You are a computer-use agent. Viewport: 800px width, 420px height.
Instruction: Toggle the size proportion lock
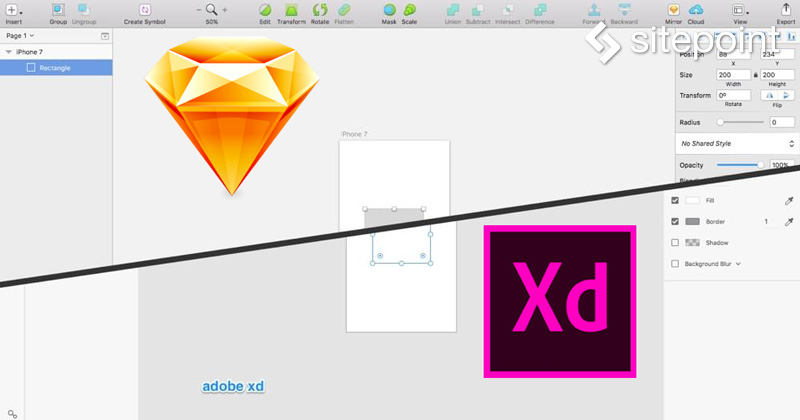tap(756, 75)
